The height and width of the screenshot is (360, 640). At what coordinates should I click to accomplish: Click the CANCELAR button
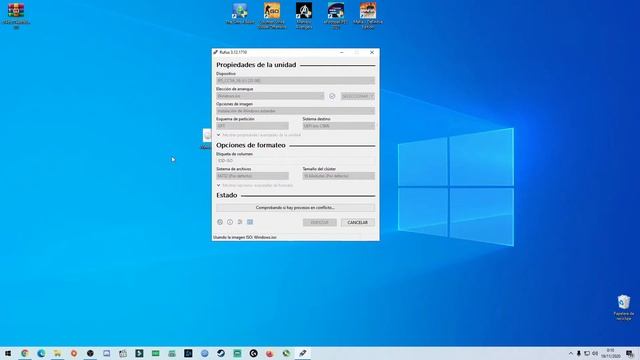click(358, 222)
